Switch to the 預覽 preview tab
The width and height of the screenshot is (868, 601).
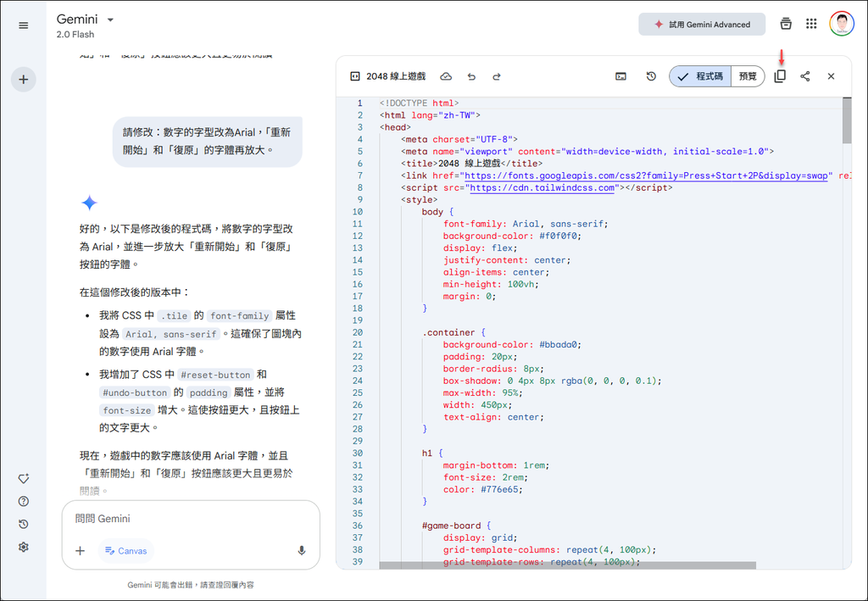pos(748,76)
